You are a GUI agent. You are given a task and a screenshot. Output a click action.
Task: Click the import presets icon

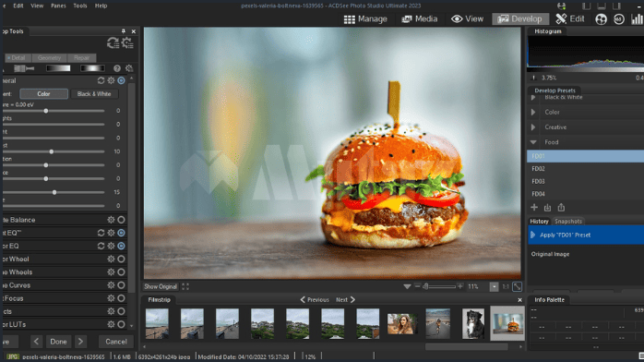coord(547,208)
